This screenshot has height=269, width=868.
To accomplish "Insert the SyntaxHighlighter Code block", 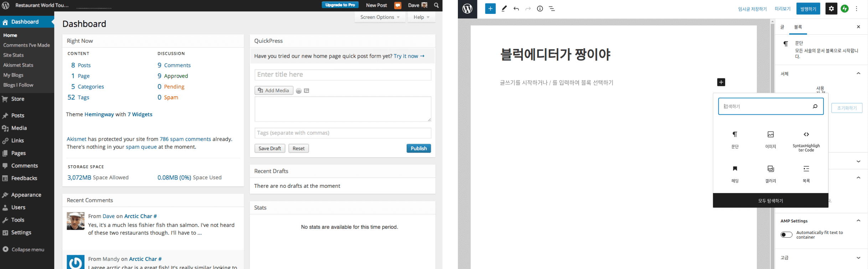I will [806, 141].
